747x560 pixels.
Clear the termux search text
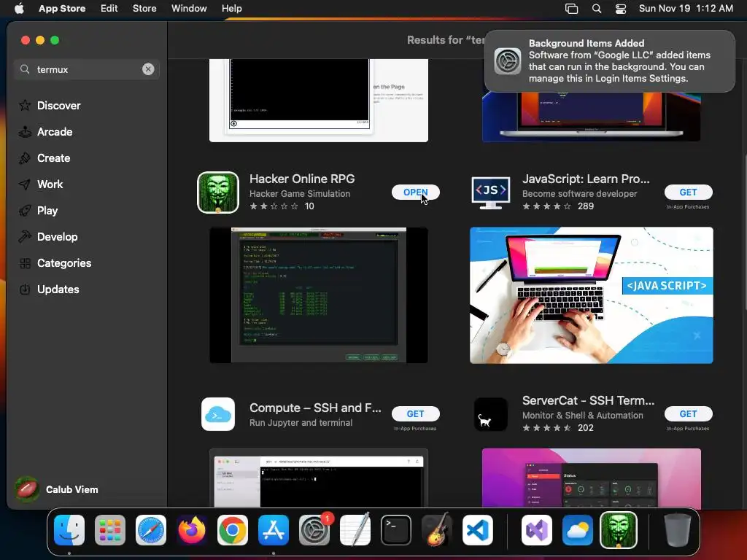click(148, 69)
